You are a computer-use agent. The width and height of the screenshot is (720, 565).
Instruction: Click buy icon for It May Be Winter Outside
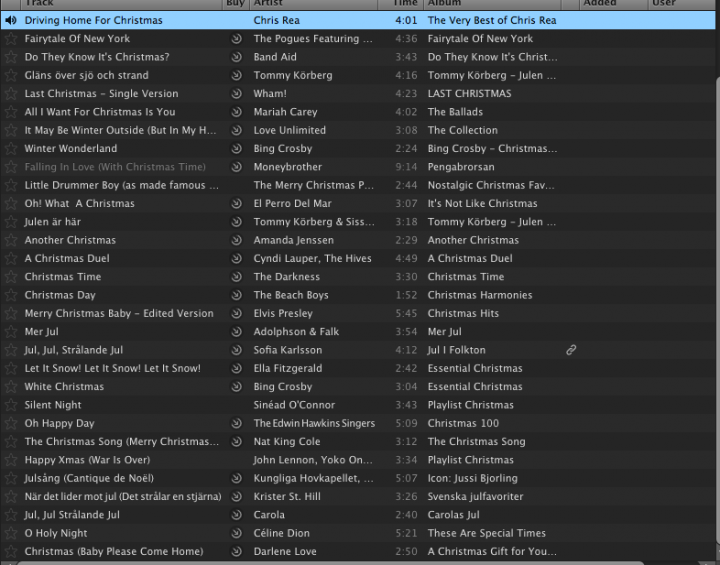pos(236,130)
